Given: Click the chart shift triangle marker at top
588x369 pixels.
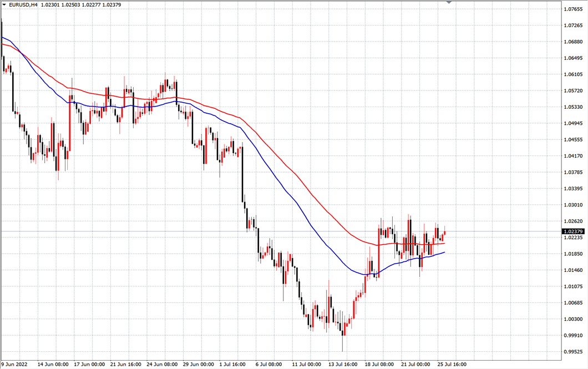Looking at the screenshot, I should click(449, 3).
